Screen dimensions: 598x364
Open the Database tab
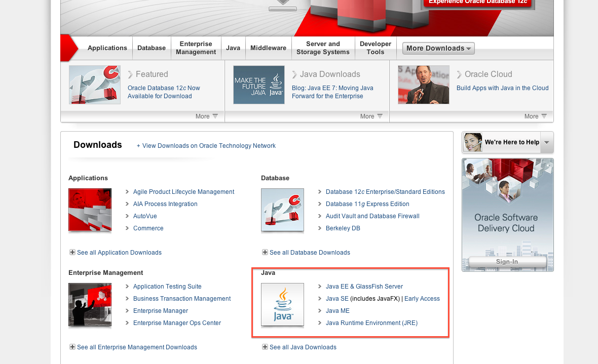pos(152,48)
